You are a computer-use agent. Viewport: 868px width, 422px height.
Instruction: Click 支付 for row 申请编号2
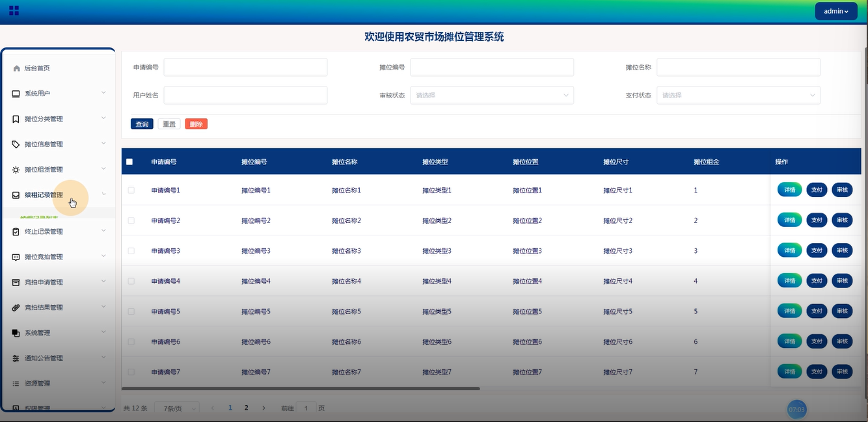(817, 220)
